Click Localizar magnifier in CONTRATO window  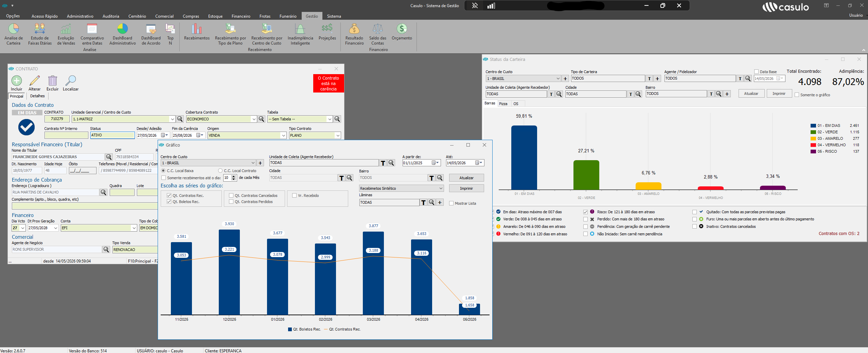coord(71,83)
